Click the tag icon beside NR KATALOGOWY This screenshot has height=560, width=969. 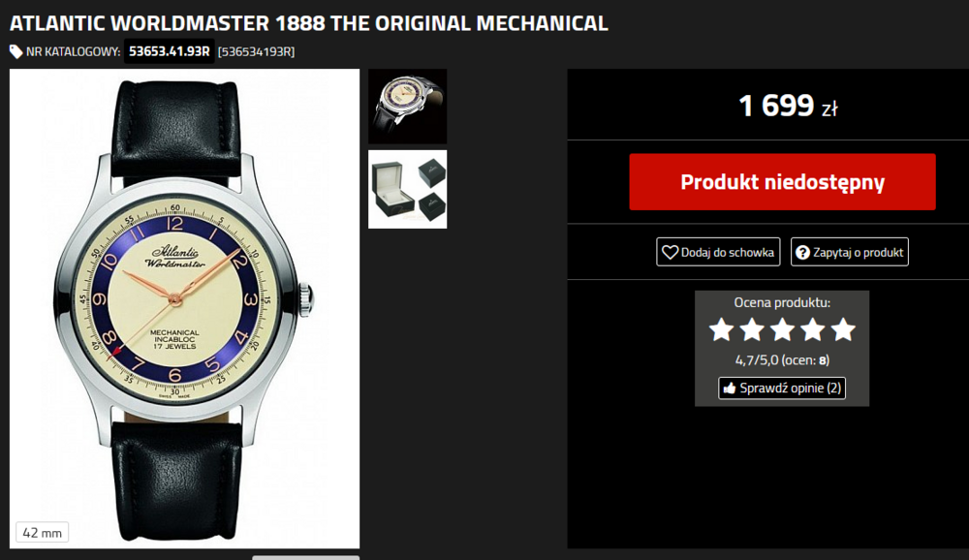pyautogui.click(x=16, y=52)
